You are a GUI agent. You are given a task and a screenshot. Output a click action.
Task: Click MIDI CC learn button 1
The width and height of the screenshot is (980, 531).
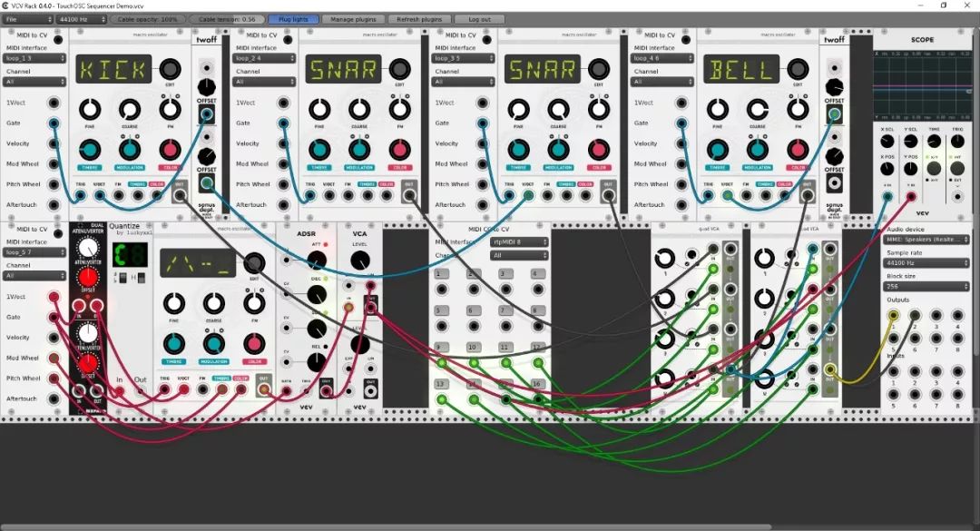click(441, 274)
